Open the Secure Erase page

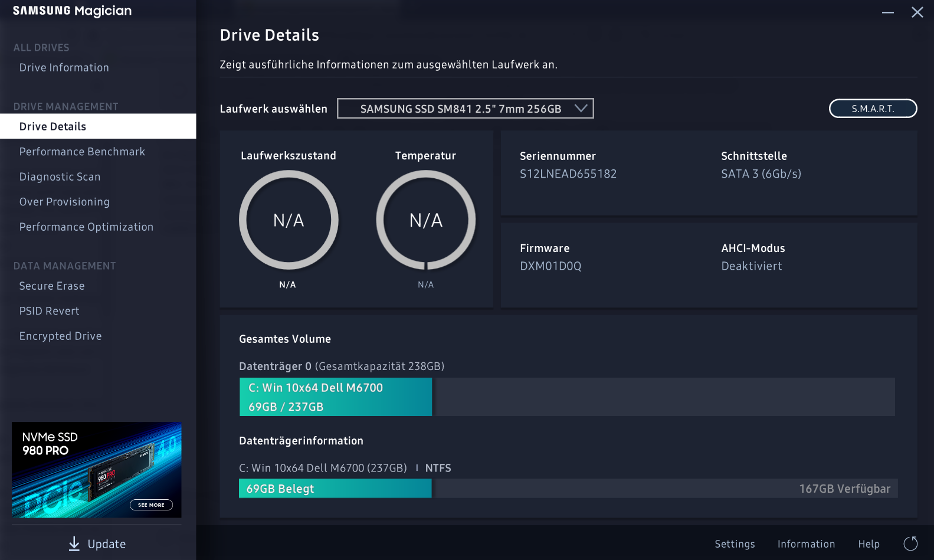point(52,286)
